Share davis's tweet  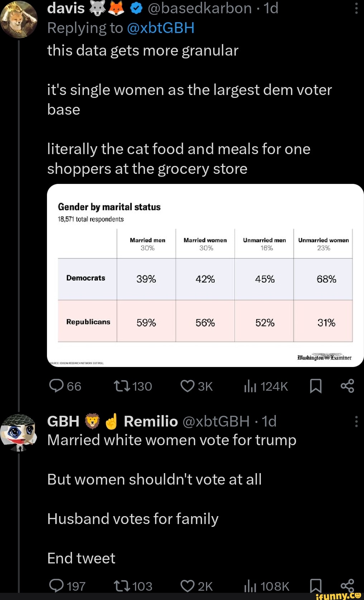[x=347, y=386]
